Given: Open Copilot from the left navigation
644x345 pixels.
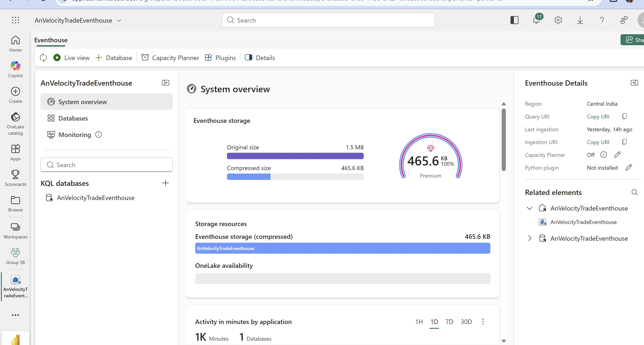Looking at the screenshot, I should [16, 69].
